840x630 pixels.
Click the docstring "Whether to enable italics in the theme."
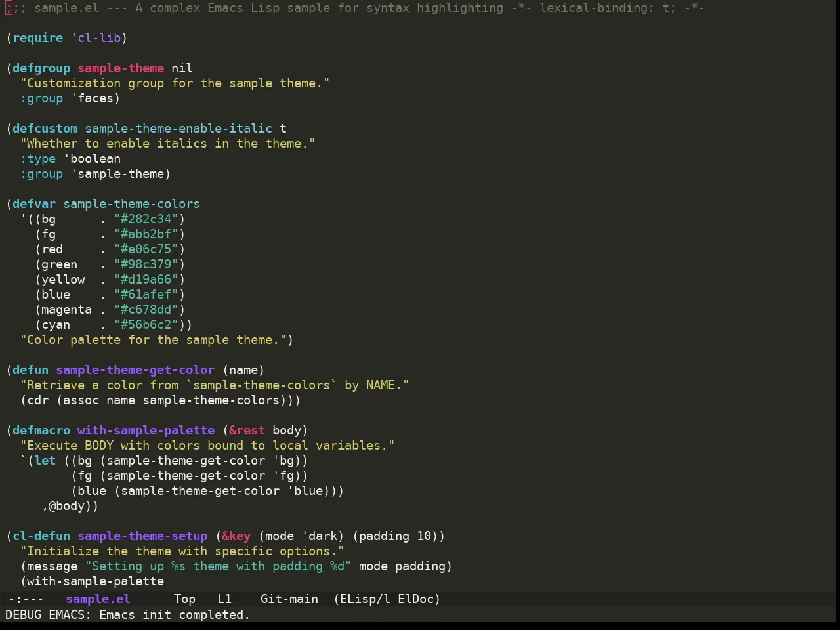(168, 144)
